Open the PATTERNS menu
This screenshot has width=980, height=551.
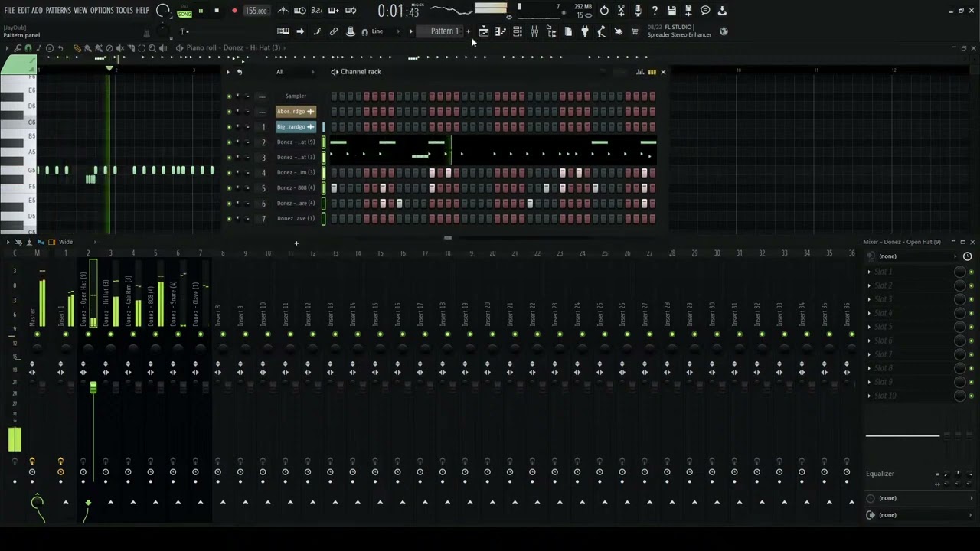click(x=58, y=11)
